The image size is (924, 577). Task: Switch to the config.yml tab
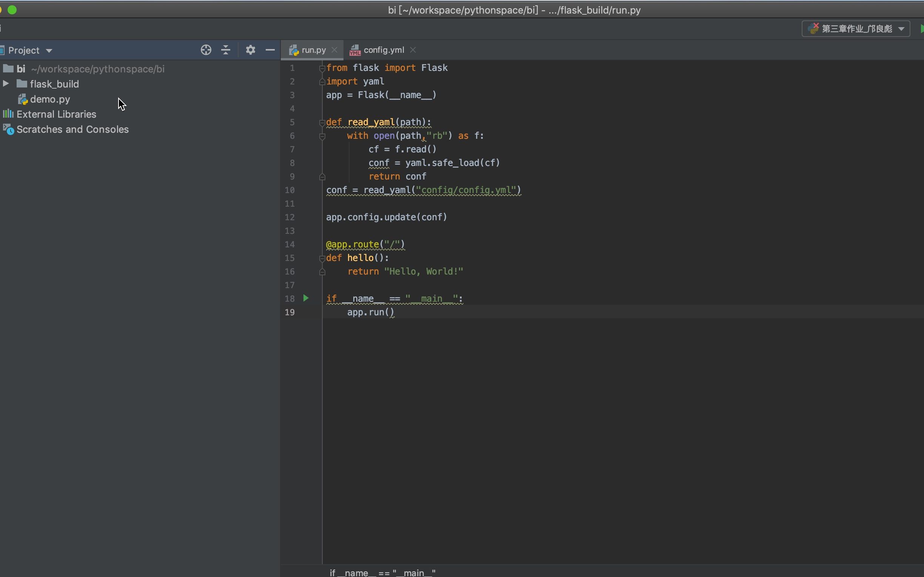tap(383, 50)
